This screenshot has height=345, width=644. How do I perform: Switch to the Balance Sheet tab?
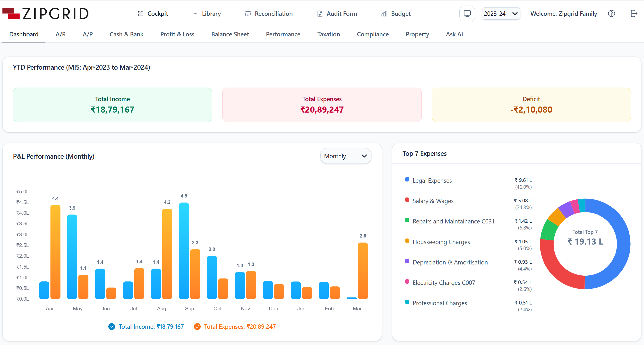pos(230,34)
